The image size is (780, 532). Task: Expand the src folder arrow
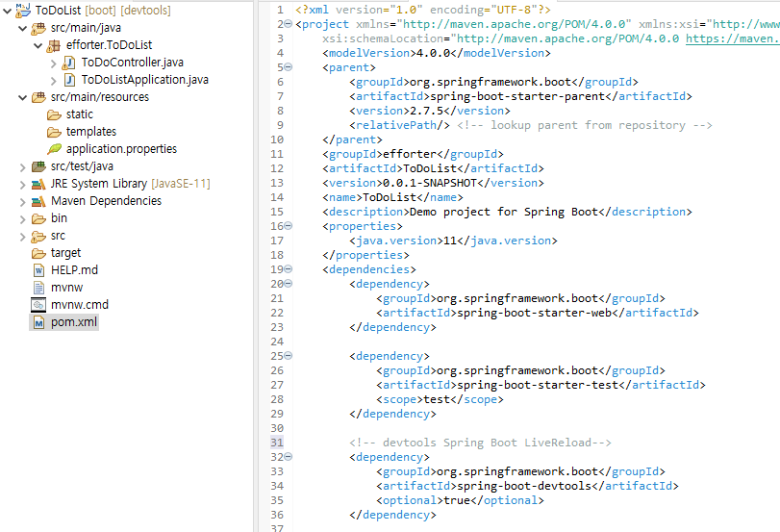coord(22,237)
